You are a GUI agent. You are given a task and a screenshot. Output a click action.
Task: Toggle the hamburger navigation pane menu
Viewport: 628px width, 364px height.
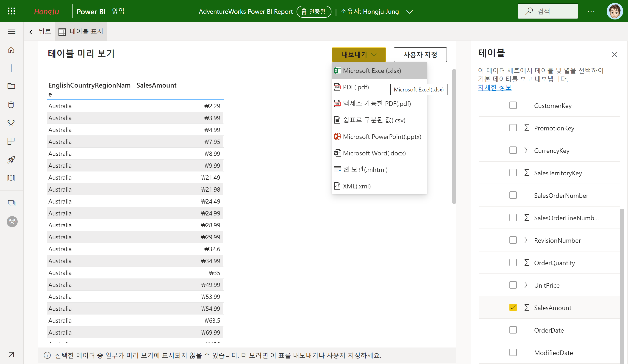[12, 32]
